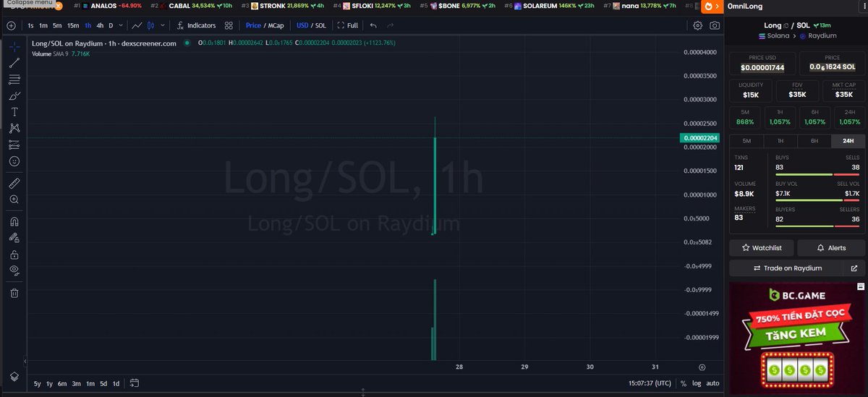Expand the chart style dropdown arrow

coord(162,25)
